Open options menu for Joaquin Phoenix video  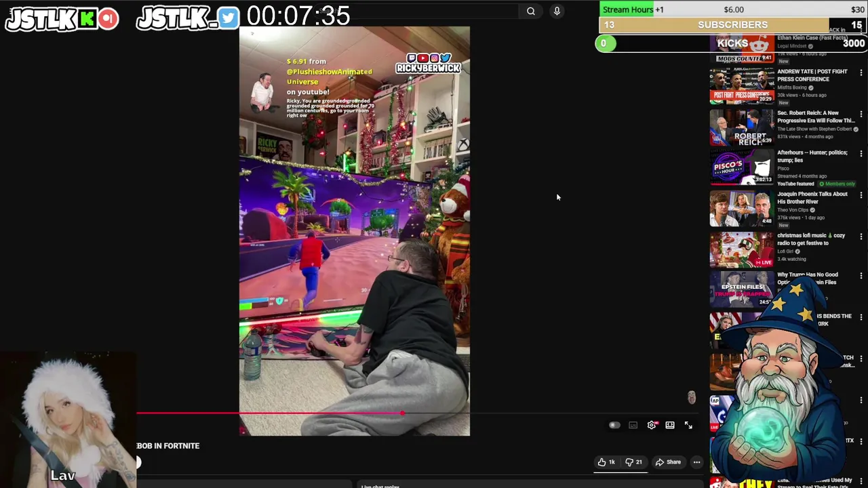(x=861, y=195)
